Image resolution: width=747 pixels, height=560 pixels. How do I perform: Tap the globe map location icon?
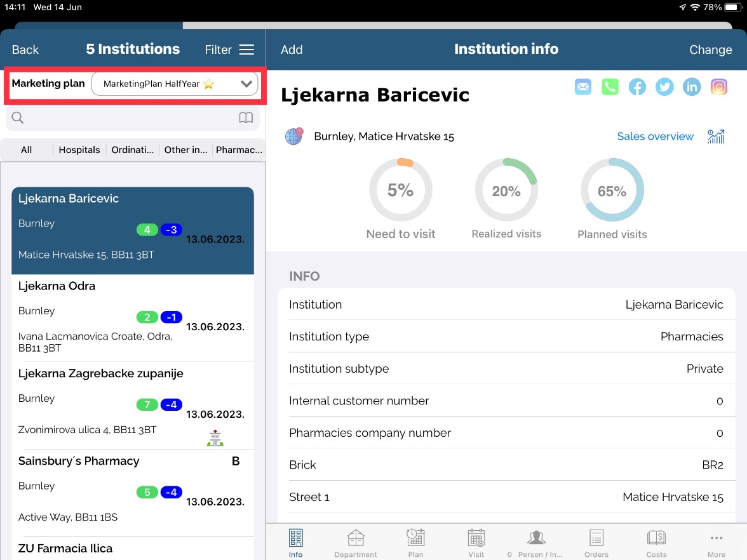coord(294,137)
